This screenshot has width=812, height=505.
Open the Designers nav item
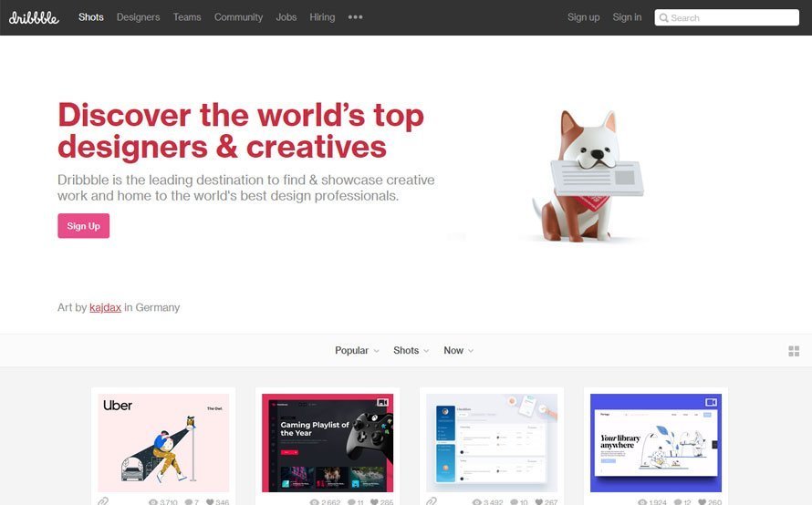click(139, 17)
